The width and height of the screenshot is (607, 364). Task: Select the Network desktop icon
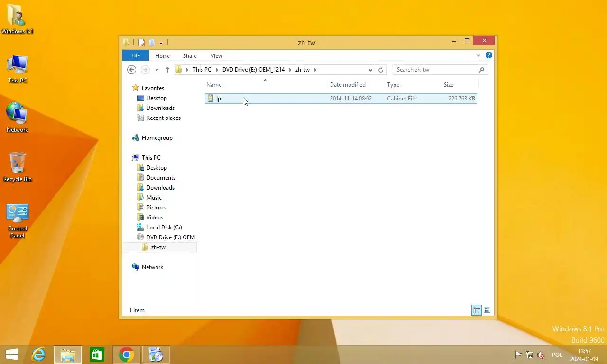point(18,118)
